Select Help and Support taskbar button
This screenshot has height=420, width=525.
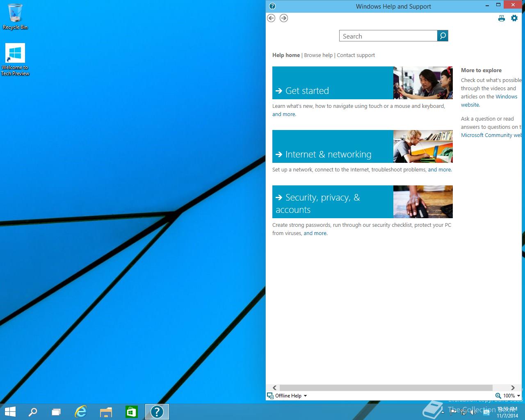157,412
